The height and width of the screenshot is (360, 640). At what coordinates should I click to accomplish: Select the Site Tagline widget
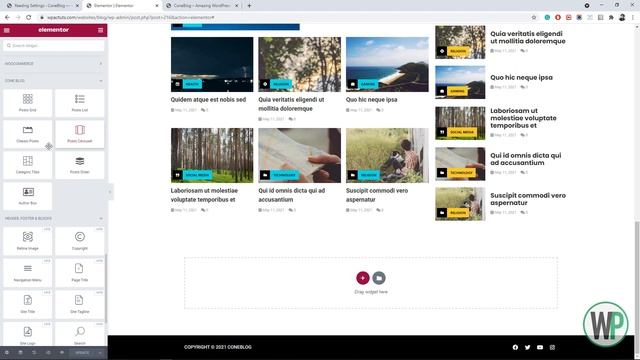pyautogui.click(x=80, y=304)
